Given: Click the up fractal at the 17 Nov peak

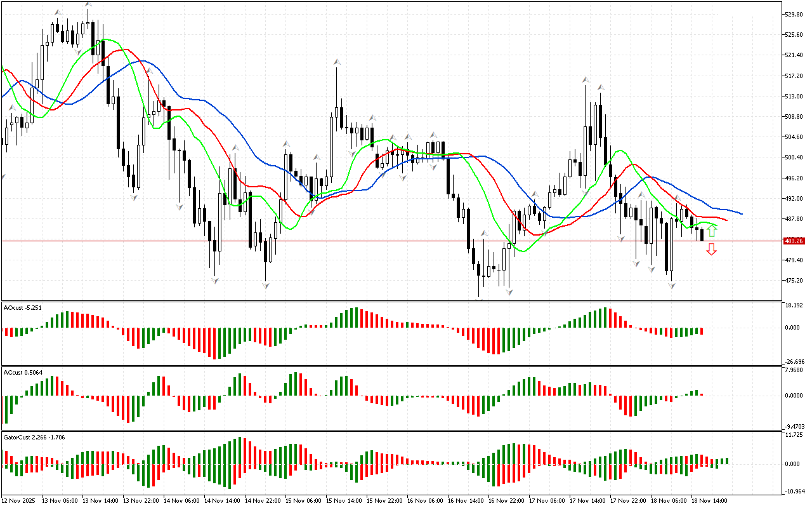Looking at the screenshot, I should [x=586, y=81].
